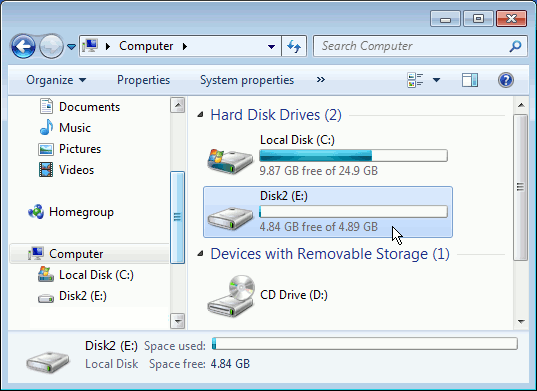
Task: Click the Videos film icon
Action: click(46, 169)
